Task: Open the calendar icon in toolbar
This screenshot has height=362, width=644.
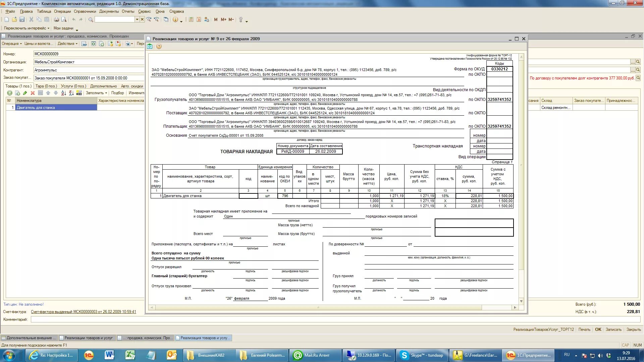Action: (199, 20)
